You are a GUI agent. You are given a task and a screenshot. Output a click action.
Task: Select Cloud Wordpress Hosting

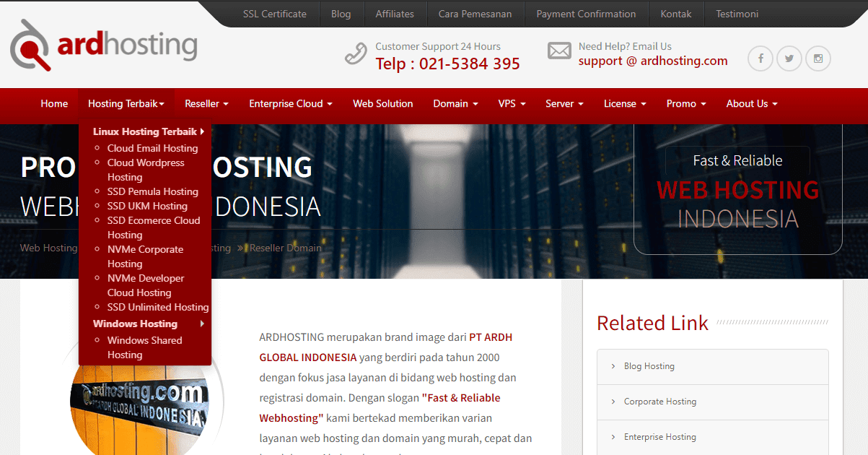[x=146, y=170]
